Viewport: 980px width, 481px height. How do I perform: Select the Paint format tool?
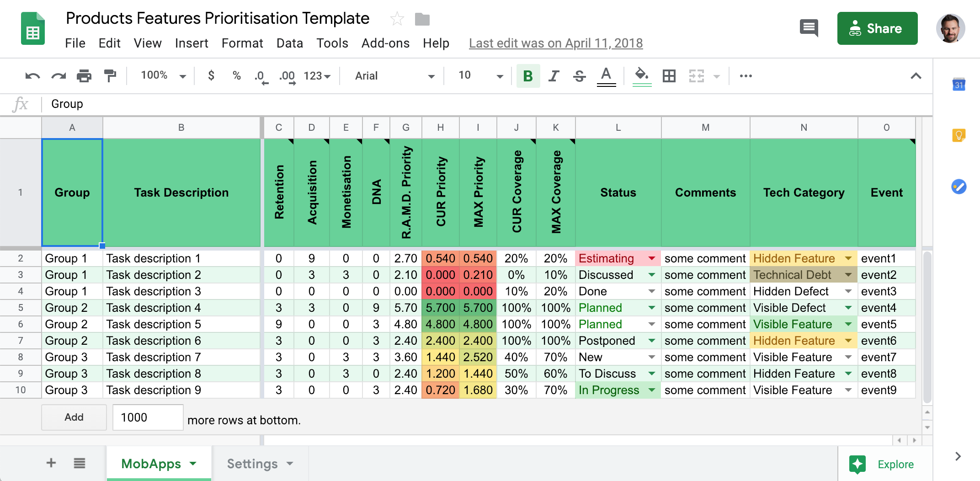tap(111, 76)
